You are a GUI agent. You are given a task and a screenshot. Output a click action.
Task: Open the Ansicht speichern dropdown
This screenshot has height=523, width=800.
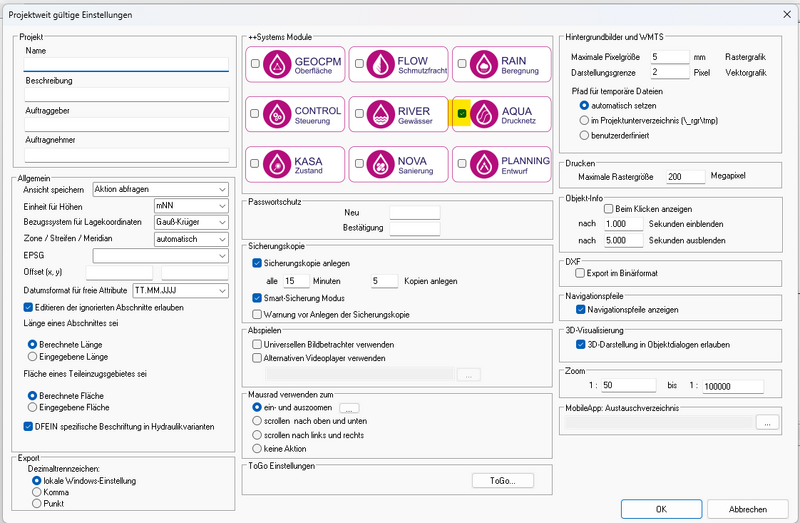[x=160, y=189]
